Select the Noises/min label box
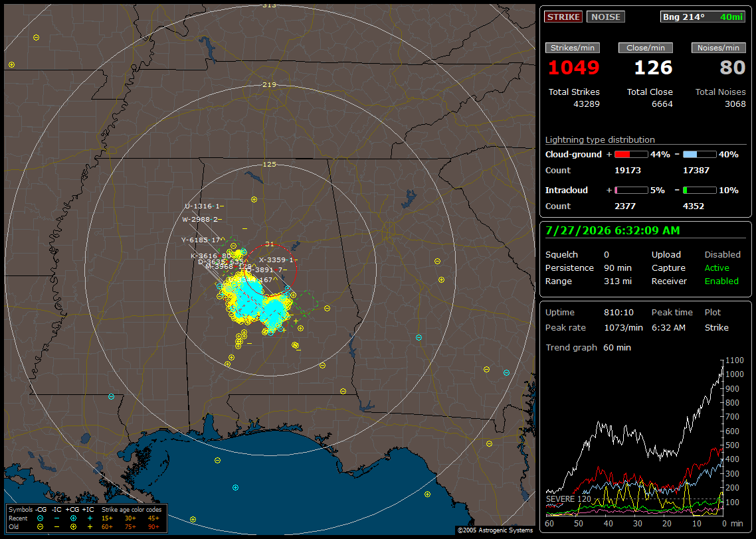The image size is (756, 539). pyautogui.click(x=718, y=48)
